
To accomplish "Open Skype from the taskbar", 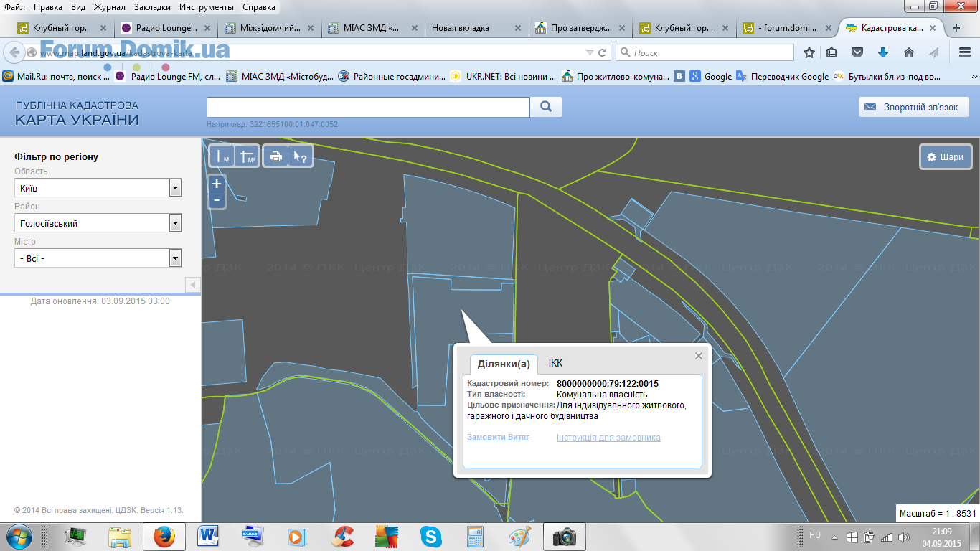I will point(430,536).
